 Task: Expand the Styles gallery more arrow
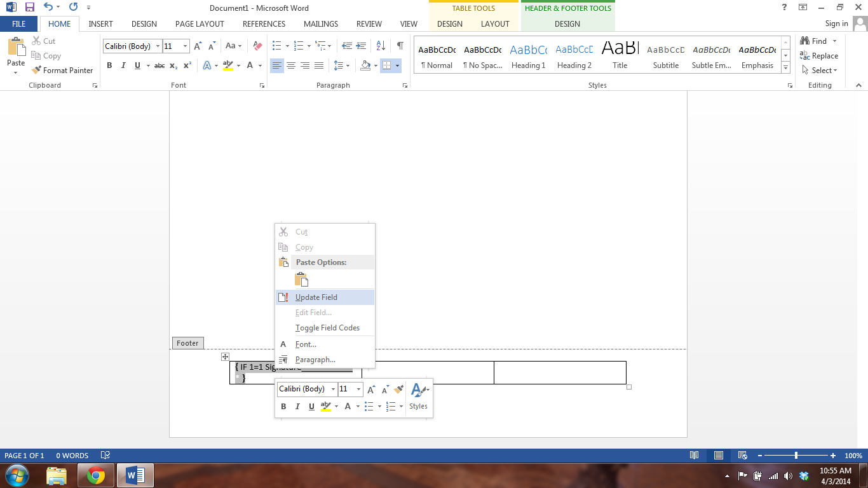(x=786, y=69)
